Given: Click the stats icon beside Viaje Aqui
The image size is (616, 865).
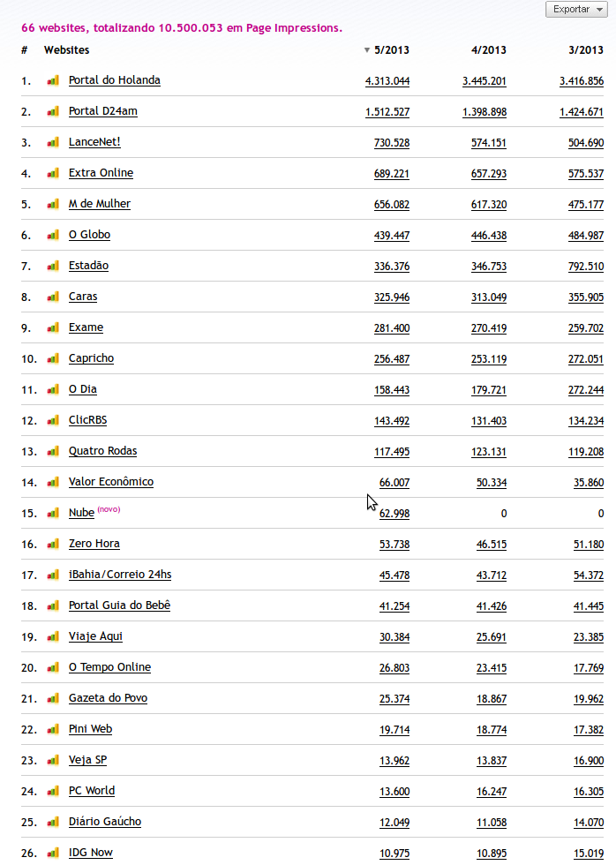Looking at the screenshot, I should coord(53,636).
